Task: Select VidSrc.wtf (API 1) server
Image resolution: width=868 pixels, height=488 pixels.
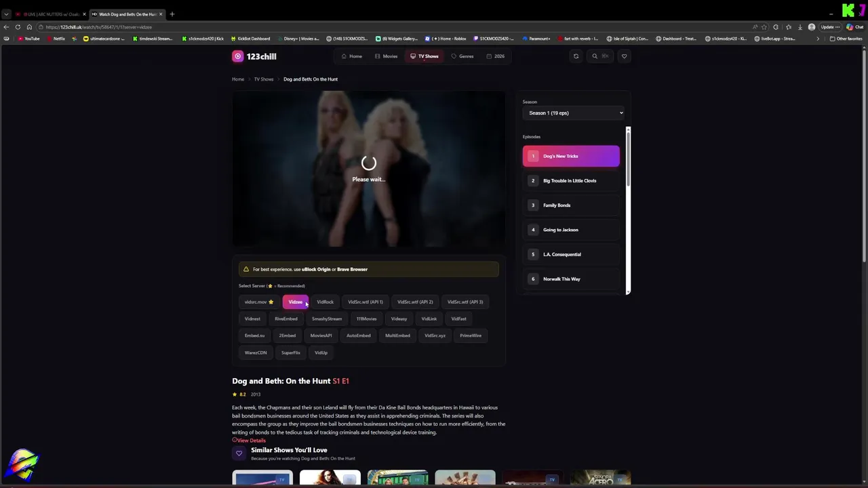Action: (x=366, y=302)
